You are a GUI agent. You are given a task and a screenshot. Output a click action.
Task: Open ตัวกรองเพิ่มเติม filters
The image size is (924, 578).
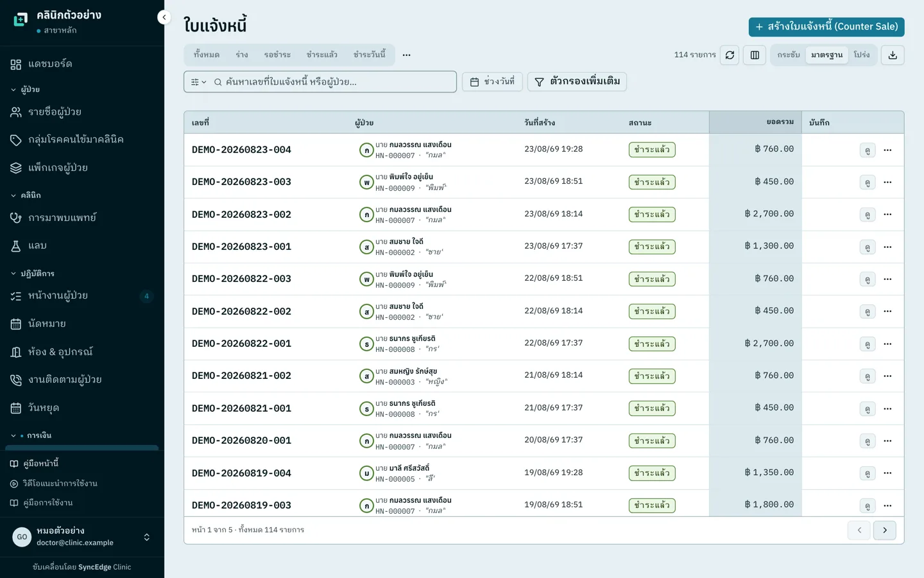[x=577, y=82]
